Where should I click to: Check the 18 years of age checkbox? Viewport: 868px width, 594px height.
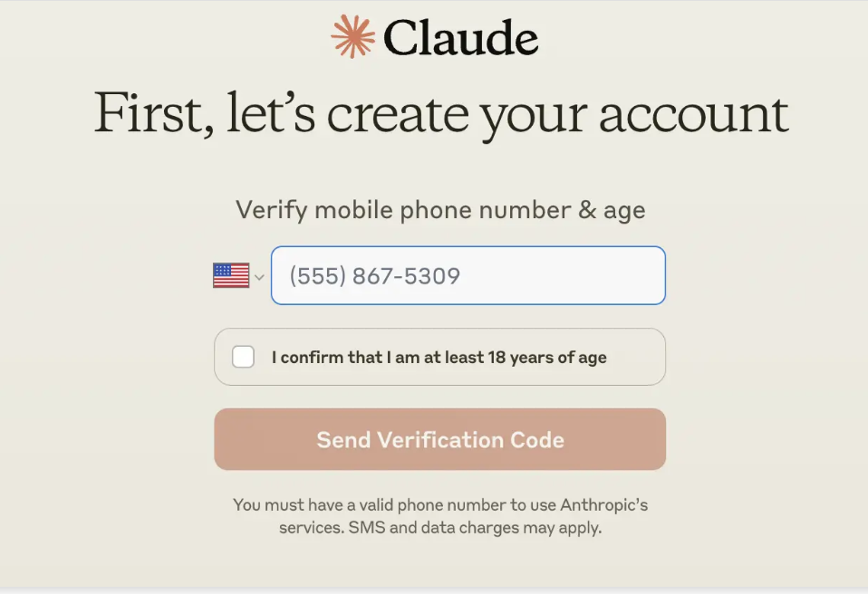coord(243,357)
